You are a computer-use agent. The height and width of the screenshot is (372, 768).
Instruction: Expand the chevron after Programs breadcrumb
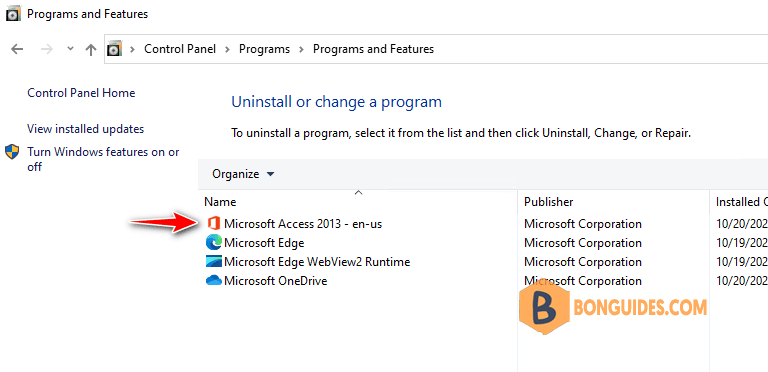click(x=301, y=49)
